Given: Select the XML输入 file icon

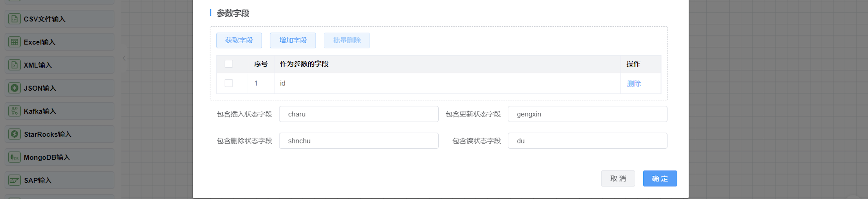Looking at the screenshot, I should pos(14,65).
